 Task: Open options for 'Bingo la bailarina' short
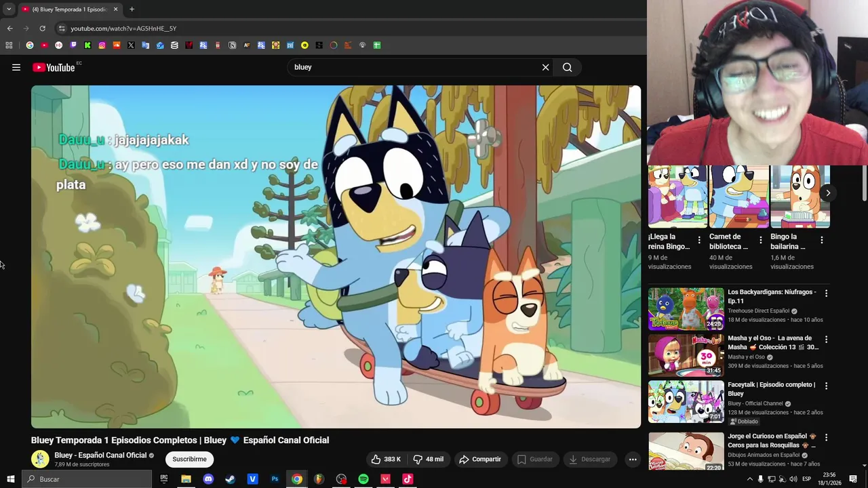pos(822,240)
